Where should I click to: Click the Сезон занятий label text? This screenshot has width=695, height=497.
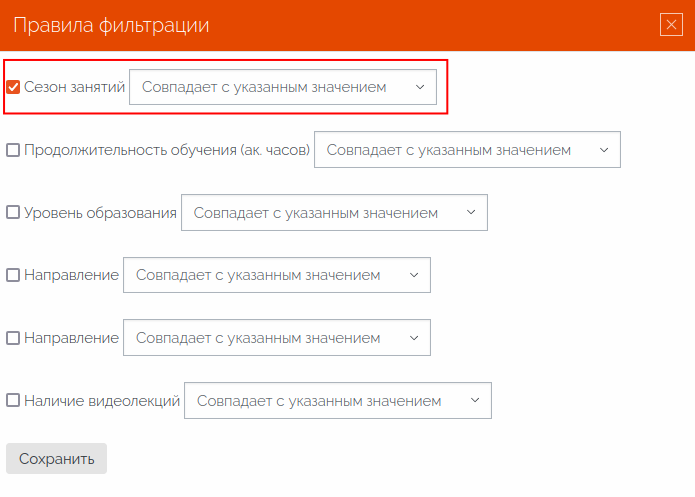tap(74, 87)
